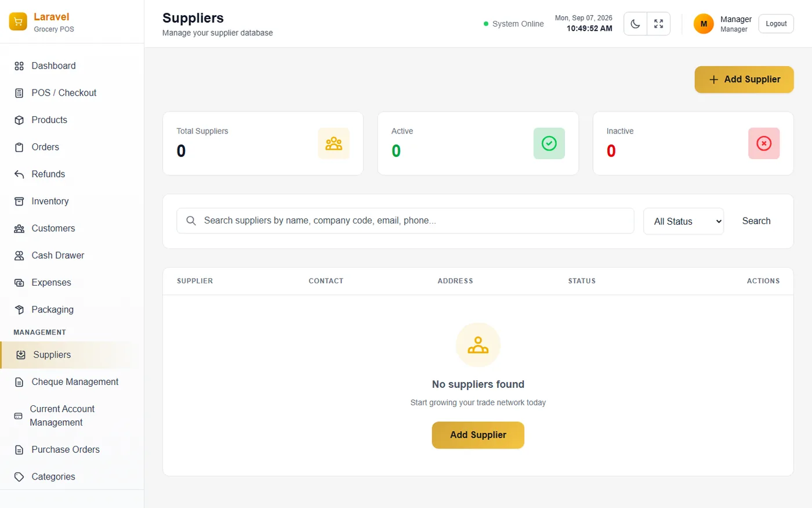Click the ACTIONS column header
Image resolution: width=812 pixels, height=508 pixels.
pyautogui.click(x=763, y=281)
